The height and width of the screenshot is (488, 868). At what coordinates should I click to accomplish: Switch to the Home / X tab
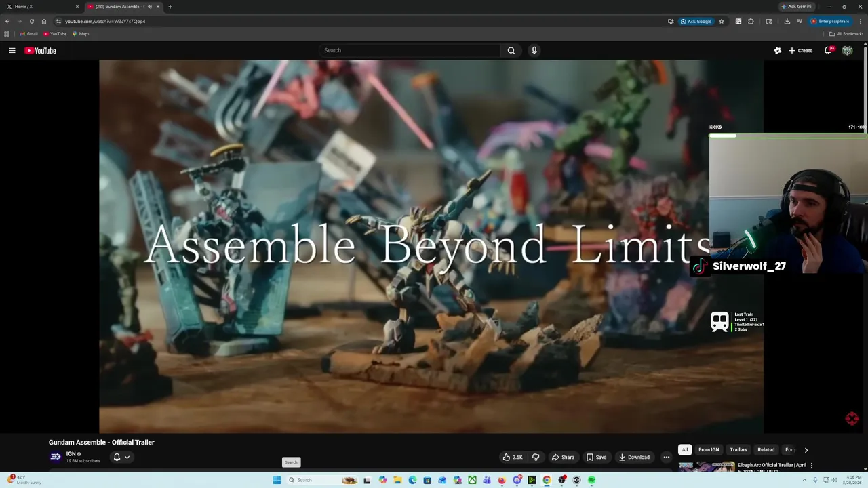(x=42, y=7)
